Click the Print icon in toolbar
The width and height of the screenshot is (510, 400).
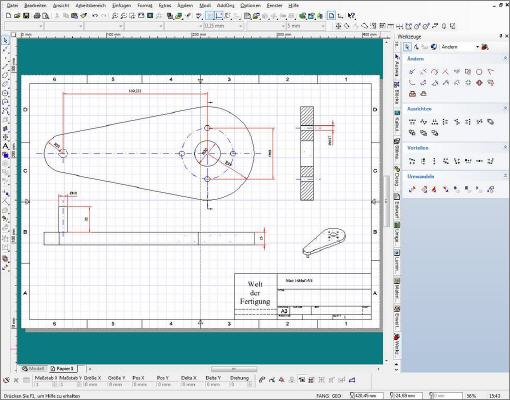pos(37,15)
